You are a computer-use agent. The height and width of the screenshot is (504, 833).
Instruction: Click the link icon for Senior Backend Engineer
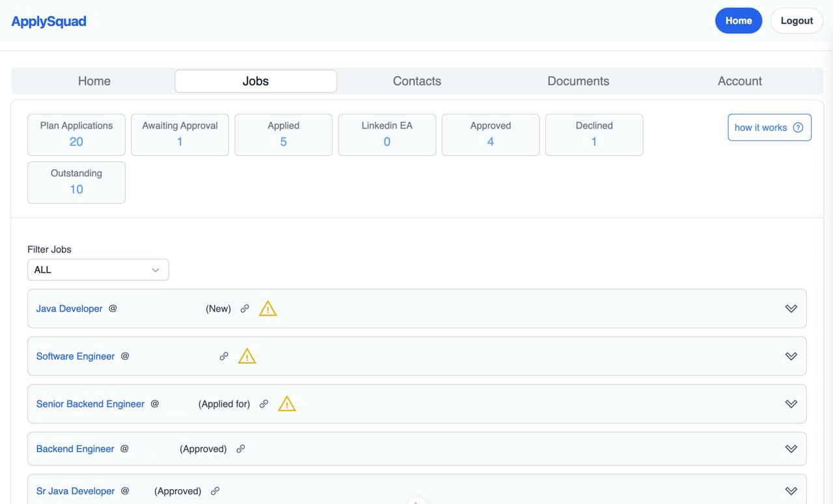[x=264, y=404]
